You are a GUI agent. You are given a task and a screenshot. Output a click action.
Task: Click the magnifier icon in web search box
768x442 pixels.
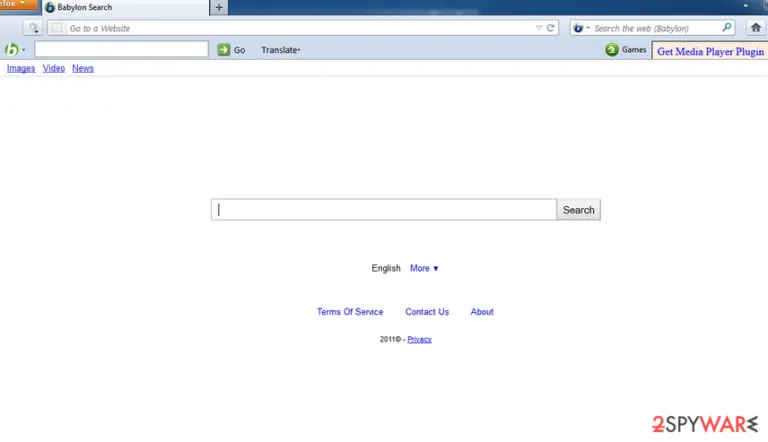(727, 27)
